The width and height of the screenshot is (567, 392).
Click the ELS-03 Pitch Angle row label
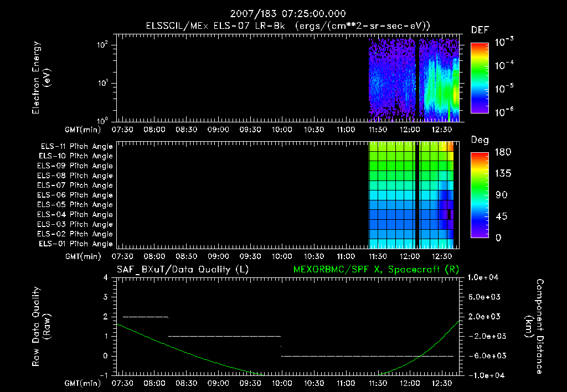coord(75,224)
